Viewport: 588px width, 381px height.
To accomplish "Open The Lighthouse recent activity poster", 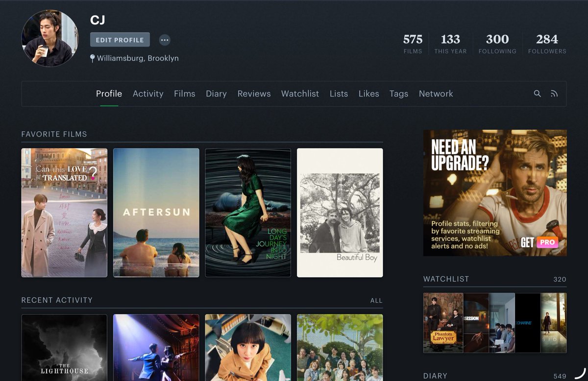I will point(64,348).
